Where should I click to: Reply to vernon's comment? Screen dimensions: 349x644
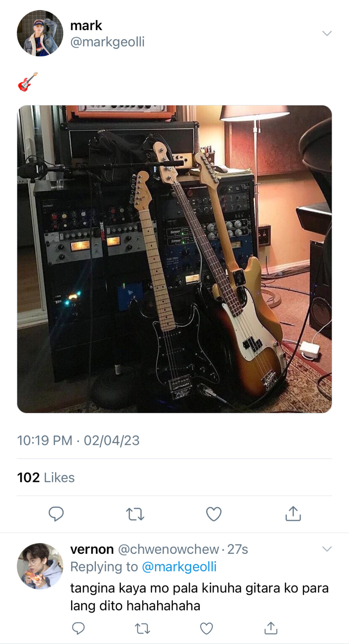pyautogui.click(x=78, y=628)
